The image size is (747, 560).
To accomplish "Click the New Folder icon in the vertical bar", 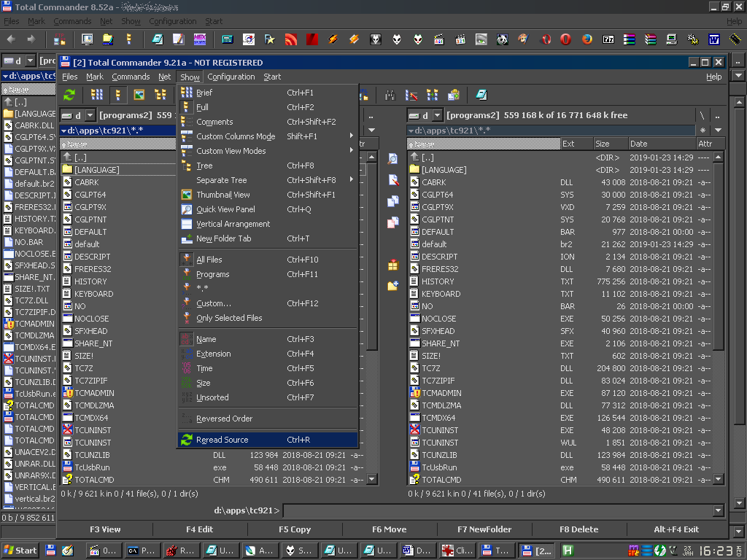I will (x=392, y=286).
